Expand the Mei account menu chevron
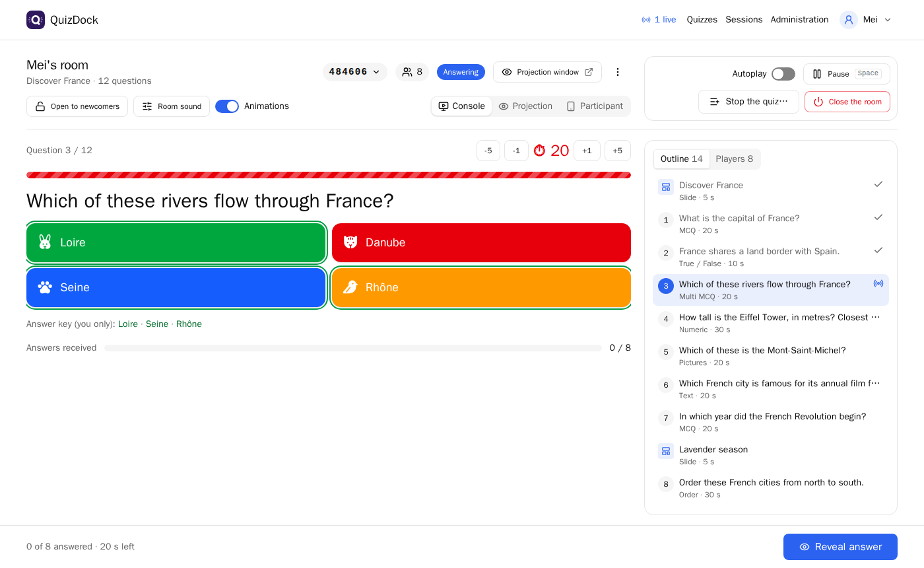Viewport: 924px width, 568px height. point(888,20)
